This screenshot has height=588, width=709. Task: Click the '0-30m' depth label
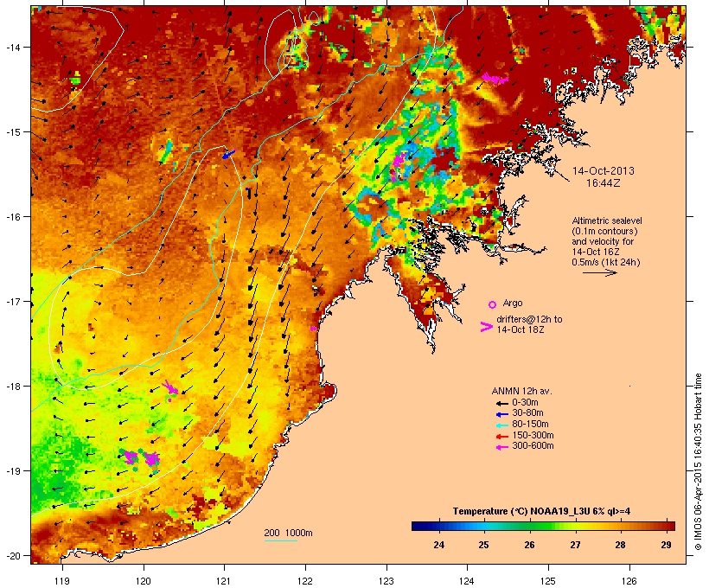click(x=525, y=403)
